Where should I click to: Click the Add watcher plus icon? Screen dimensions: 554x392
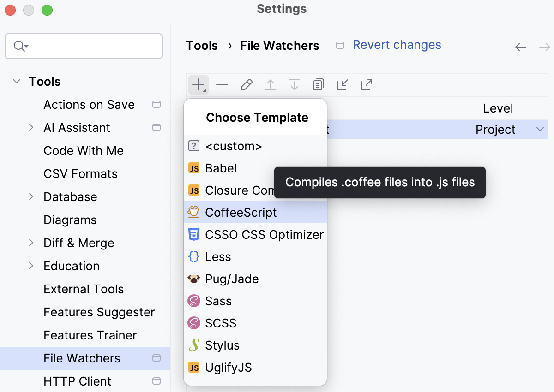click(198, 84)
